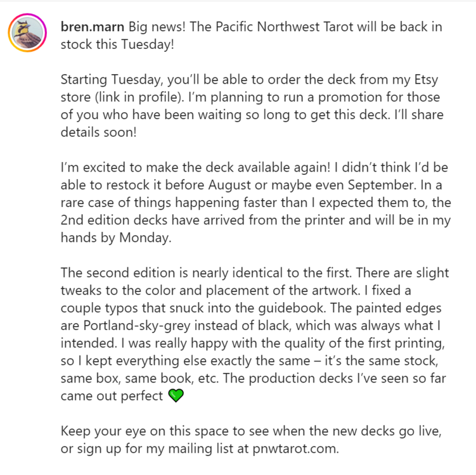Open the bren.marn username link
Screen dimensions: 476x475
click(93, 28)
